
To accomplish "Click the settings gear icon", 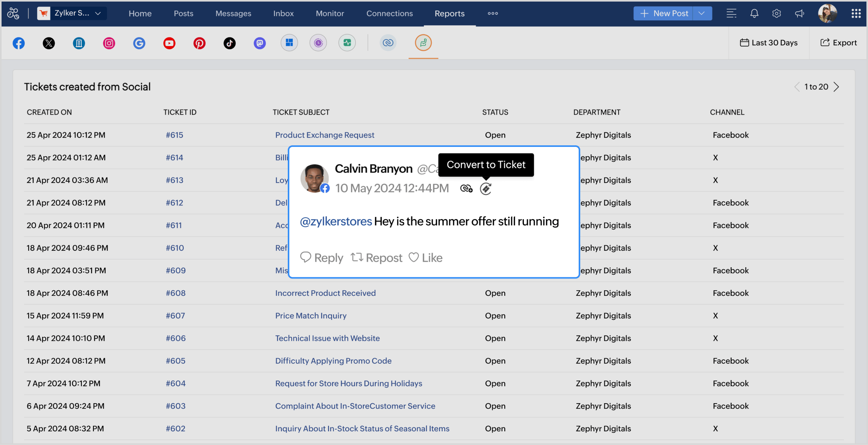I will tap(777, 14).
